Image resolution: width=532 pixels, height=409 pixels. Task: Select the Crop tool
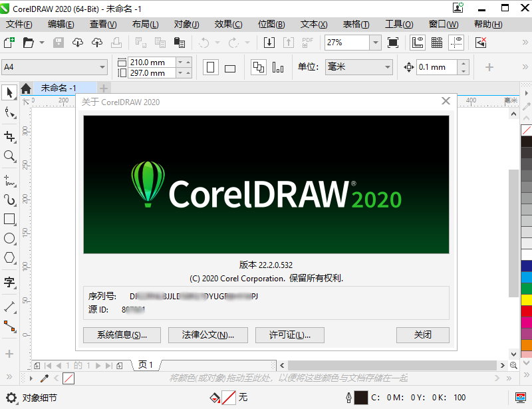click(9, 136)
